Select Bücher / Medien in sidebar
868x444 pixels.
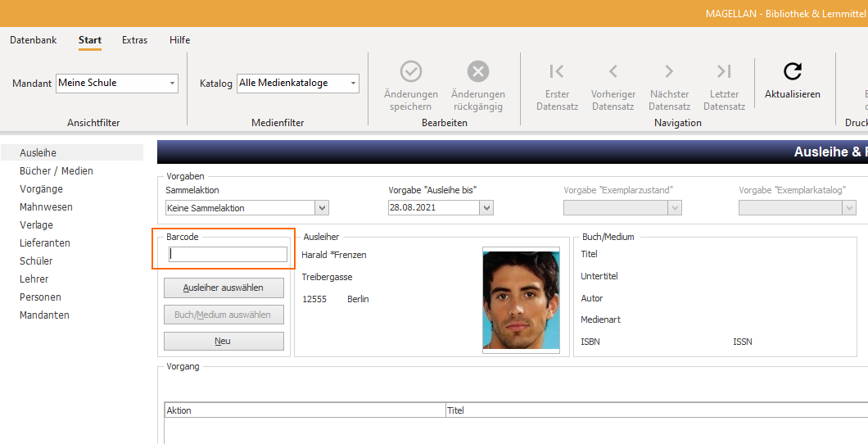[x=57, y=171]
